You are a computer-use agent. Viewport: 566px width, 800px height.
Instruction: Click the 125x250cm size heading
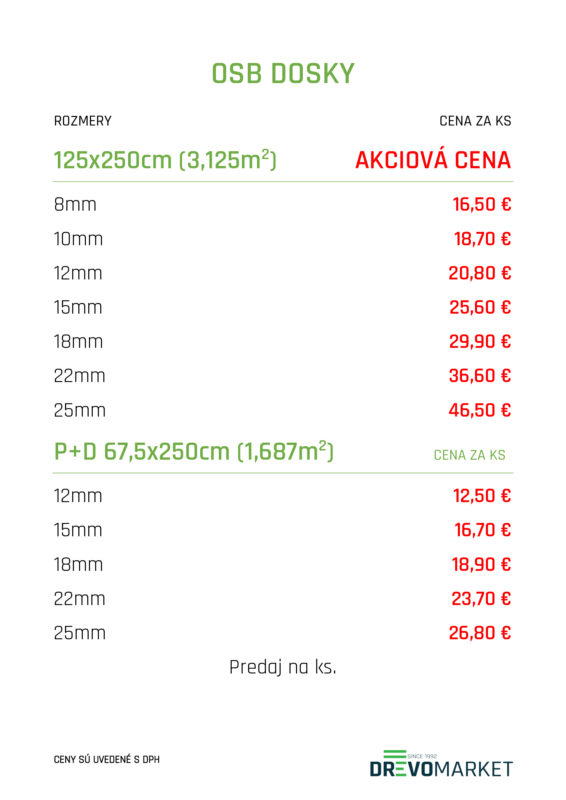165,160
